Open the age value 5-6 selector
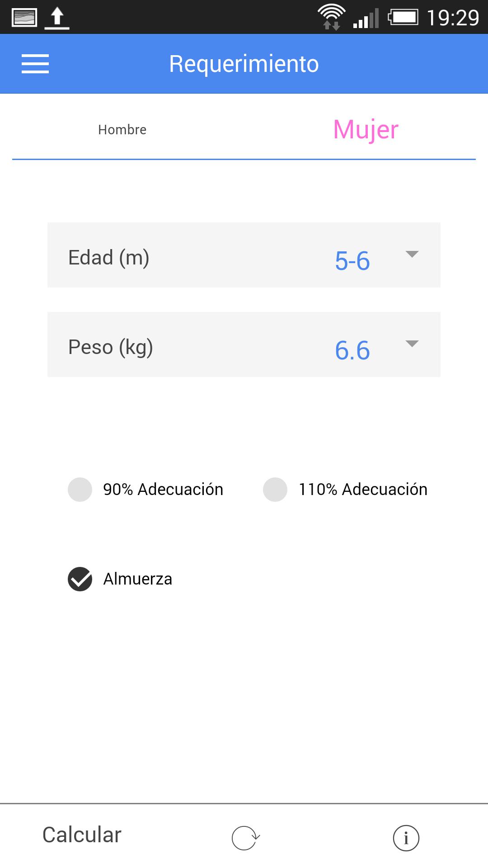The image size is (488, 868). [x=352, y=261]
